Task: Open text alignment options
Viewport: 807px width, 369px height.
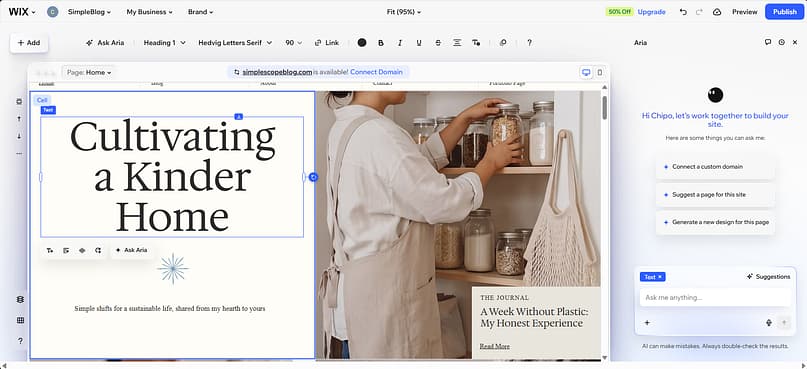Action: click(x=457, y=43)
